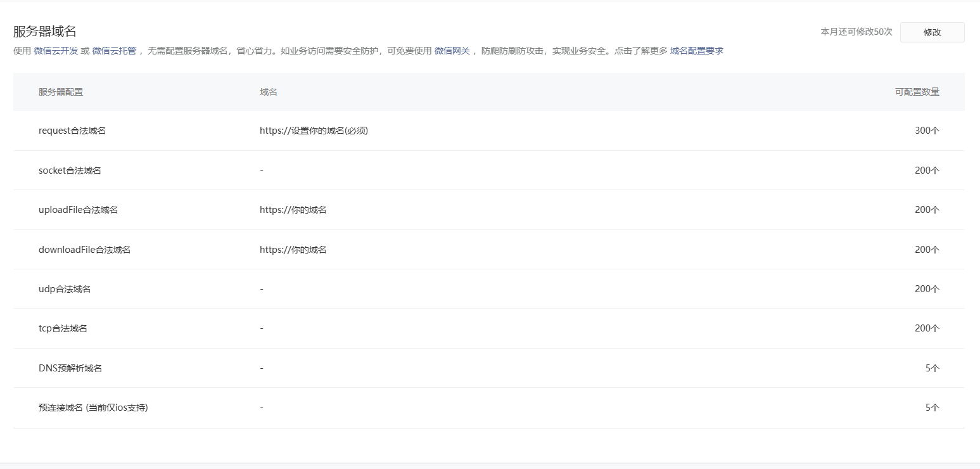Click the 5个 in DNS预解析域名 row
Screen dimensions: 980x469
click(932, 368)
